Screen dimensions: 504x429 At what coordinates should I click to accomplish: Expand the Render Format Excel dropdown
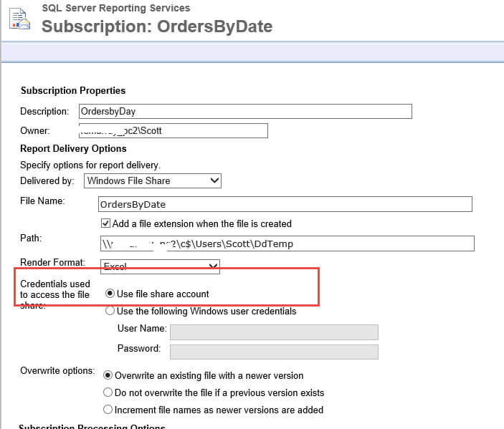click(160, 266)
